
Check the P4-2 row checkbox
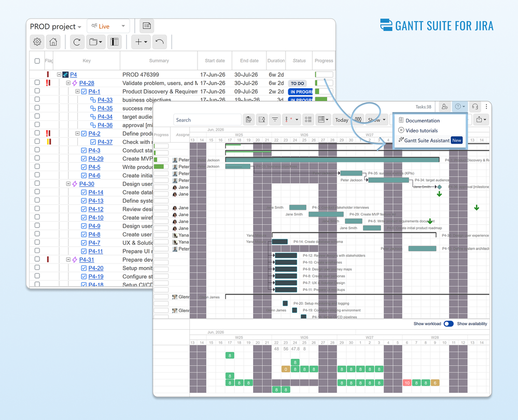coord(37,133)
